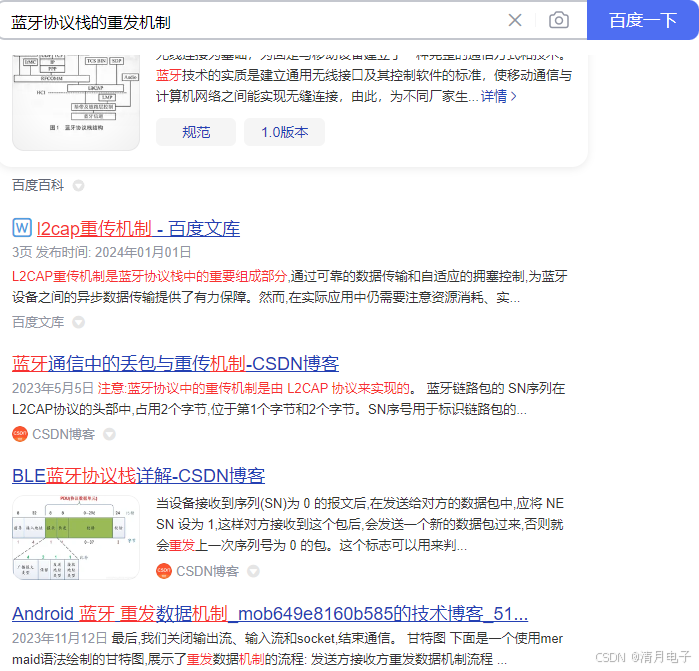
Task: Click the snippet starting L2CAP重传机制是蓝牙协议栈中的重要组成部分
Action: tap(290, 287)
